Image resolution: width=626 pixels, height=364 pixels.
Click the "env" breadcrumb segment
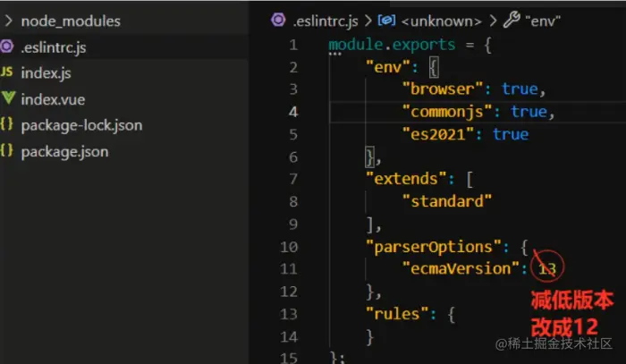(543, 21)
